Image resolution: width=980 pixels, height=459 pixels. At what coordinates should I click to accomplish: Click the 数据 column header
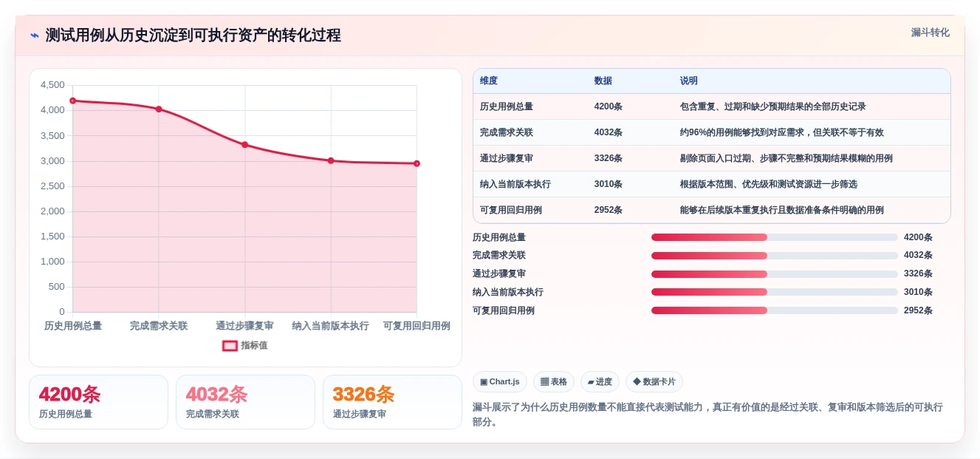tap(603, 81)
